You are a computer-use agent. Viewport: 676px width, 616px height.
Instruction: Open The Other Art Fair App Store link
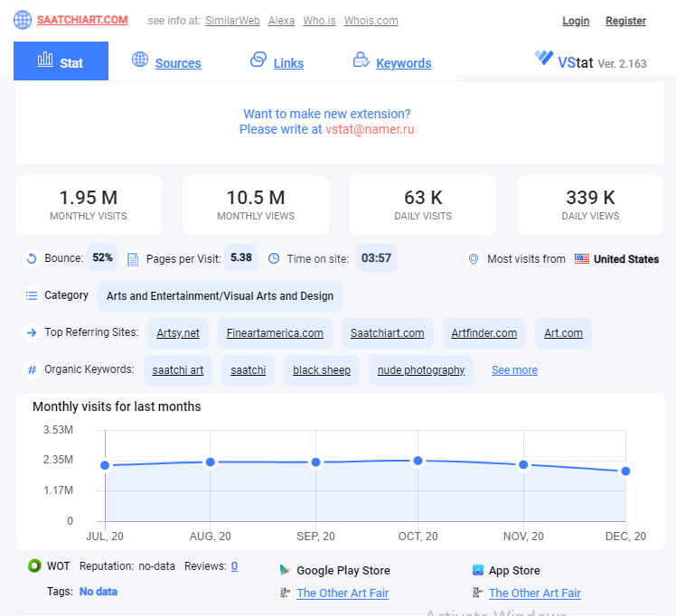point(535,593)
